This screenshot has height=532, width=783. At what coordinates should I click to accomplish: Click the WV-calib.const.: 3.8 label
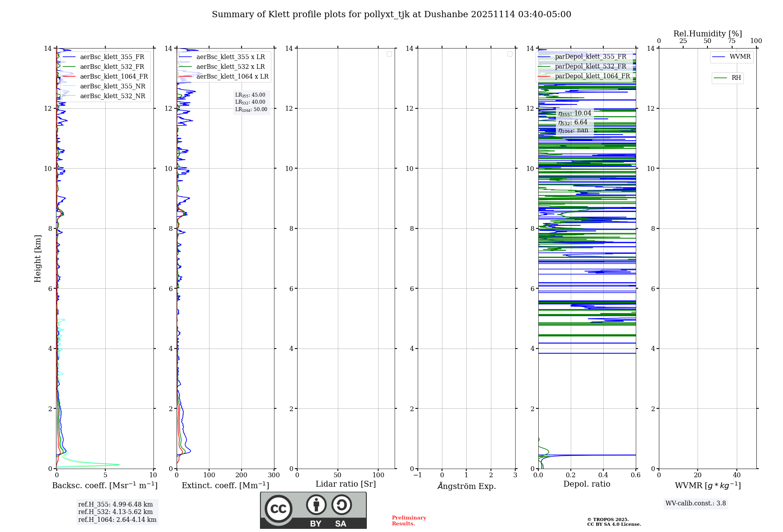695,503
